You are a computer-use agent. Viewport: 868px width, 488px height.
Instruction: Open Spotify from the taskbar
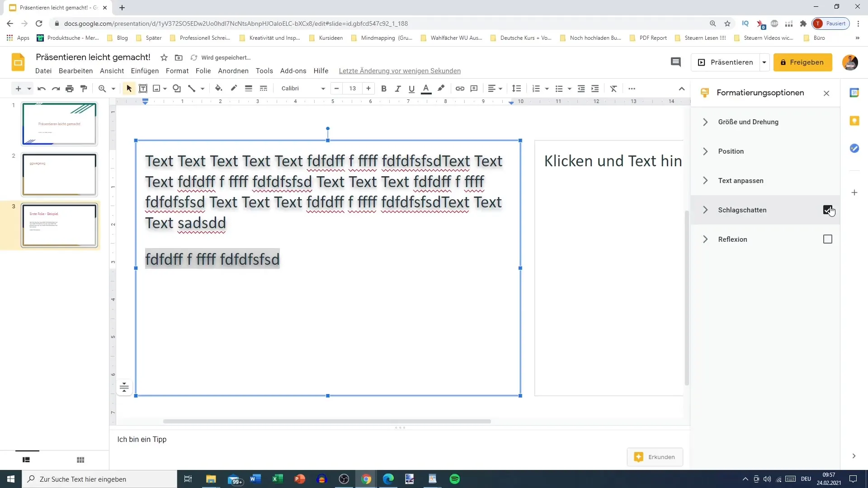coord(455,479)
